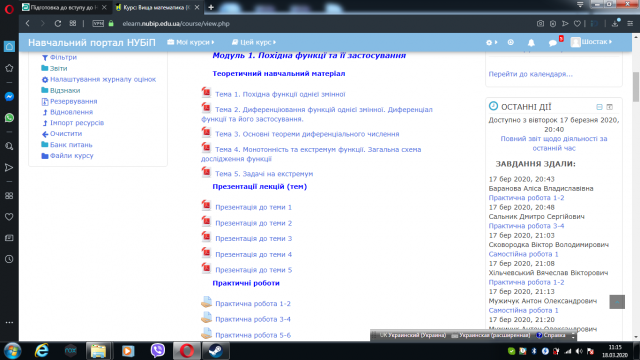Open Звіти in administration menu
This screenshot has height=360, width=640.
[58, 69]
